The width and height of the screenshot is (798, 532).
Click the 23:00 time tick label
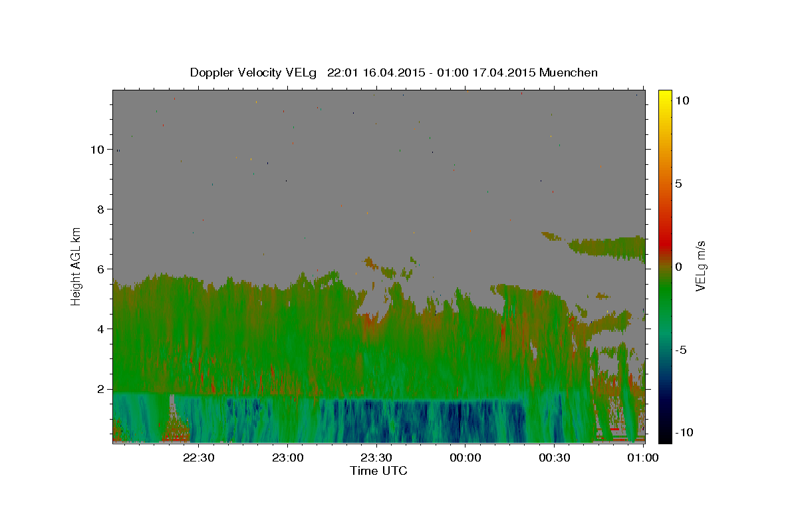287,458
